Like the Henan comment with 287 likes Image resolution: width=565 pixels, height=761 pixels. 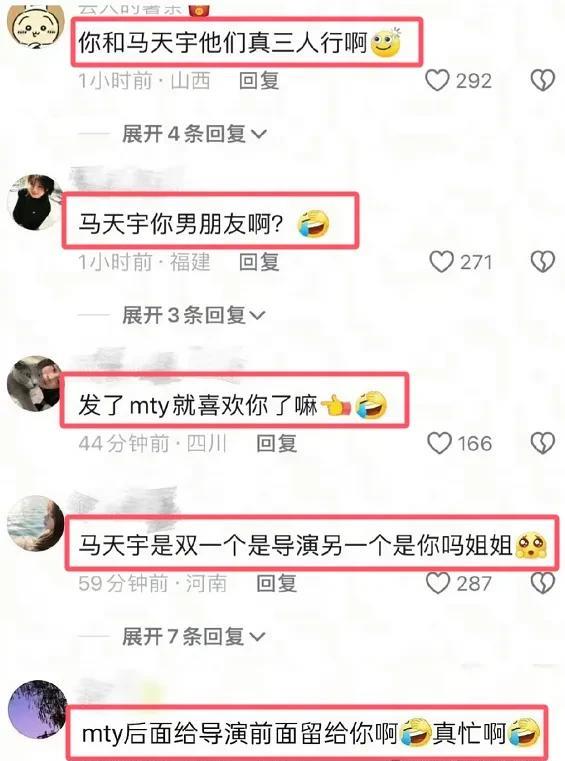pyautogui.click(x=438, y=583)
